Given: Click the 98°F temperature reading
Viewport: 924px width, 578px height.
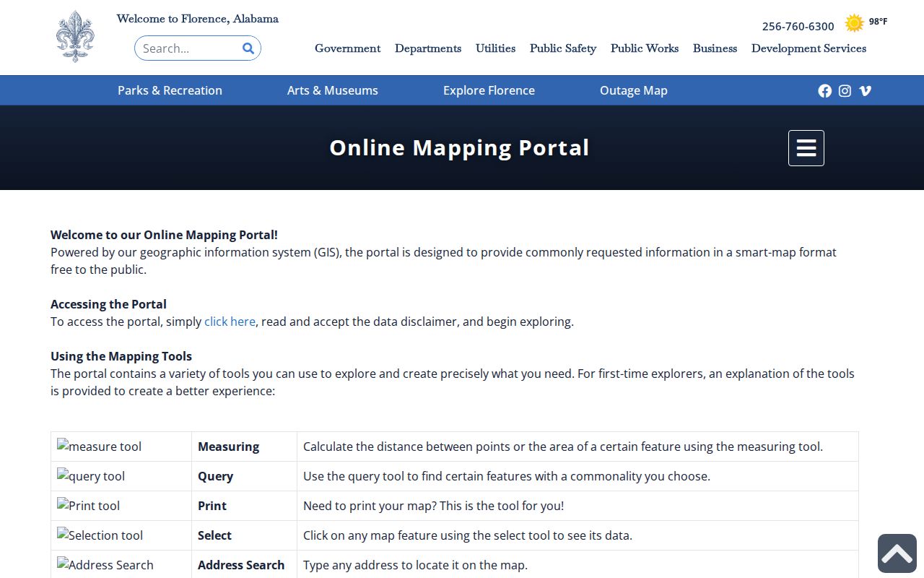Looking at the screenshot, I should [878, 22].
